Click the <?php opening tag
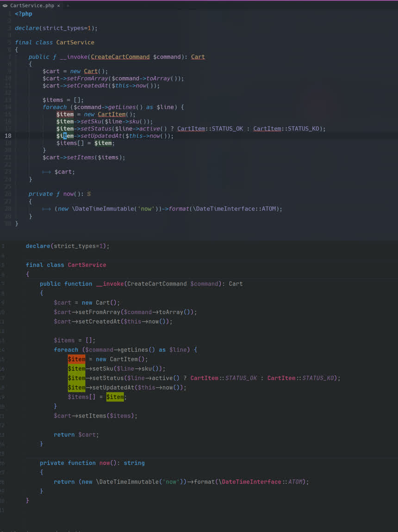 (24, 14)
